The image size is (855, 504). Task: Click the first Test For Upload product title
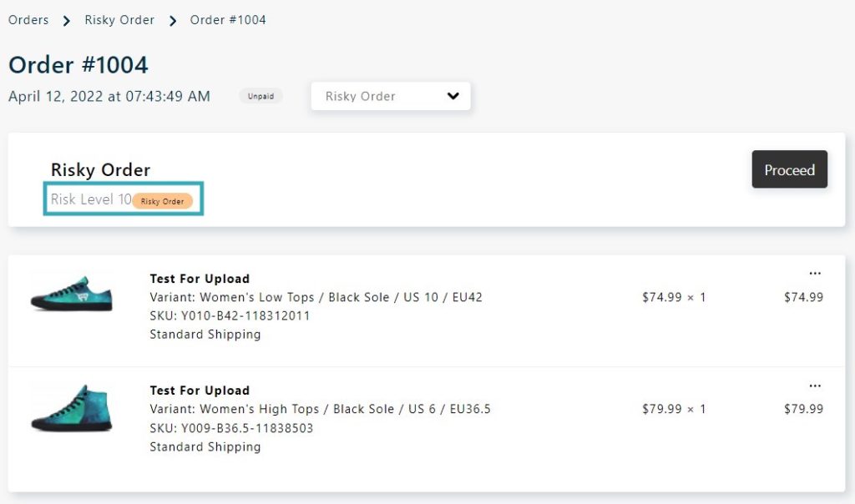point(200,279)
